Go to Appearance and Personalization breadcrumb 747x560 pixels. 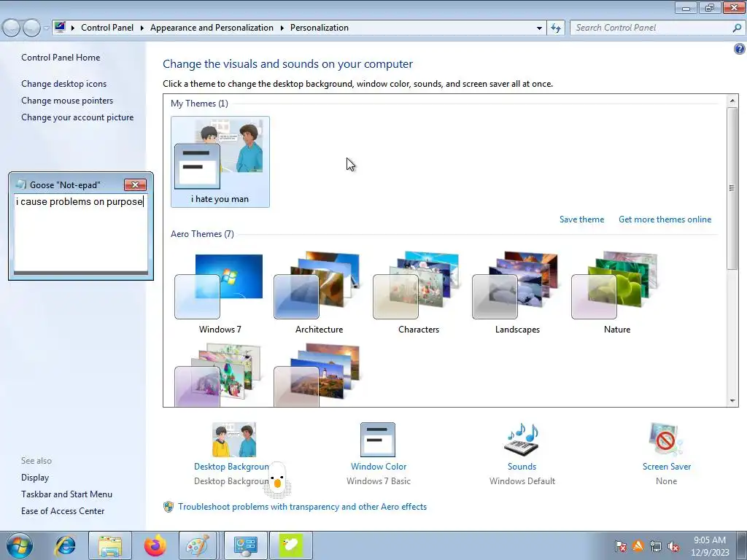[212, 28]
